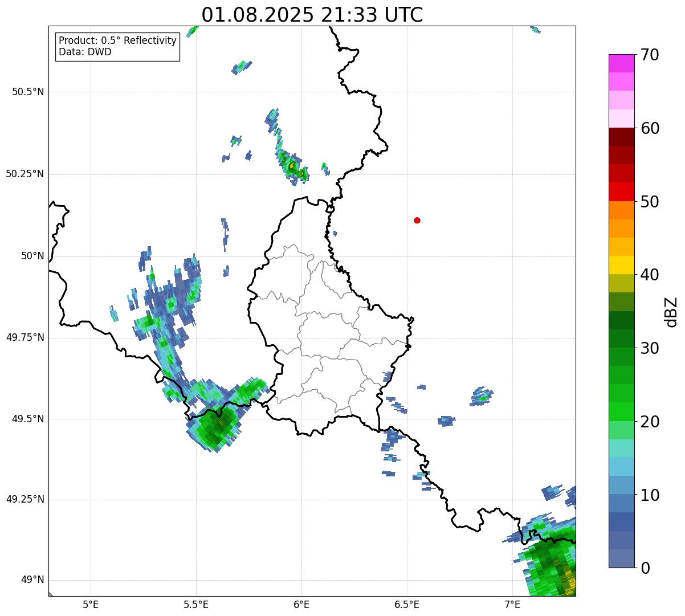
Task: Click the longitude label 5°E
Action: (91, 605)
